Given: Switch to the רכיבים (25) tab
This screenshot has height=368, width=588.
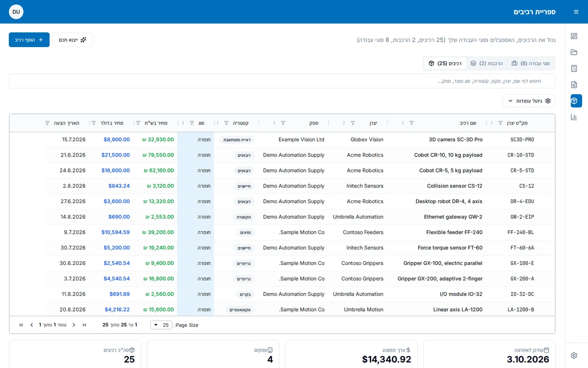Looking at the screenshot, I should click(445, 64).
